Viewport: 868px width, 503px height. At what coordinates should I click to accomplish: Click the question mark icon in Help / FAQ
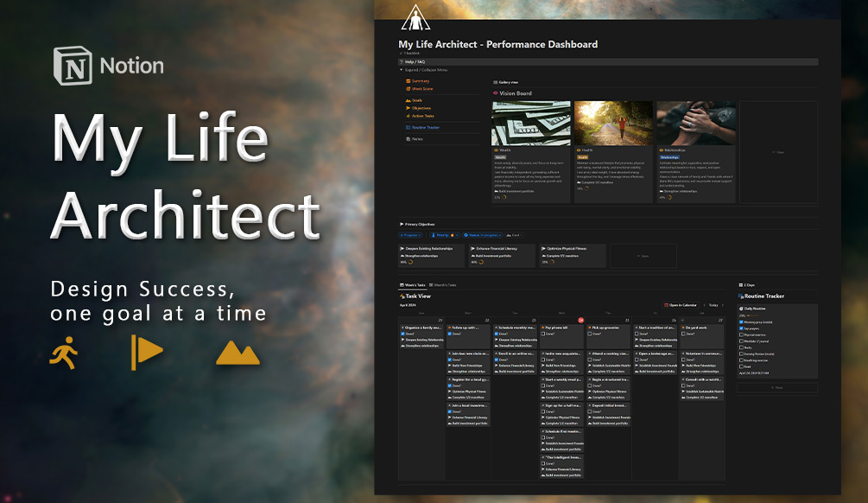402,62
